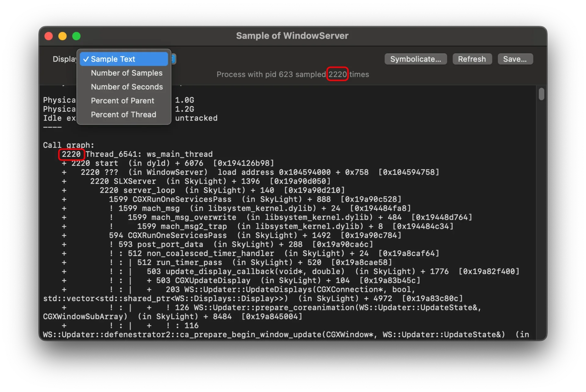Choose the checked Sample Text option
586x392 pixels.
tap(124, 59)
